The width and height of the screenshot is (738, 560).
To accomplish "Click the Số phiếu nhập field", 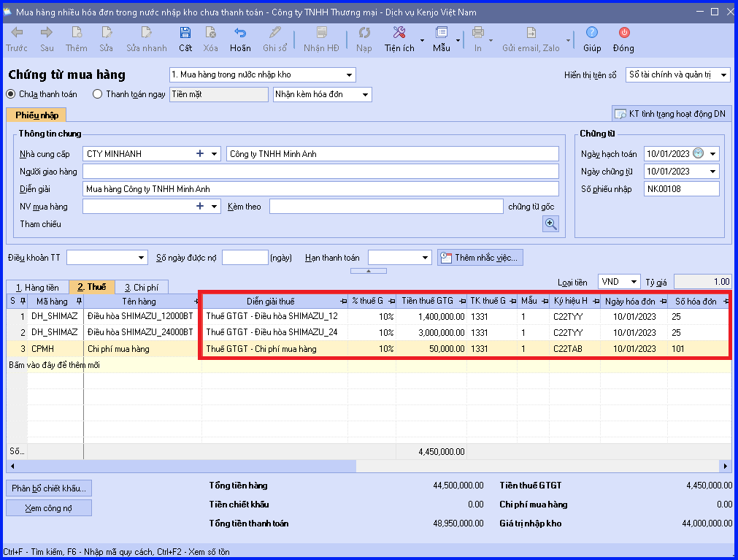I will [682, 189].
